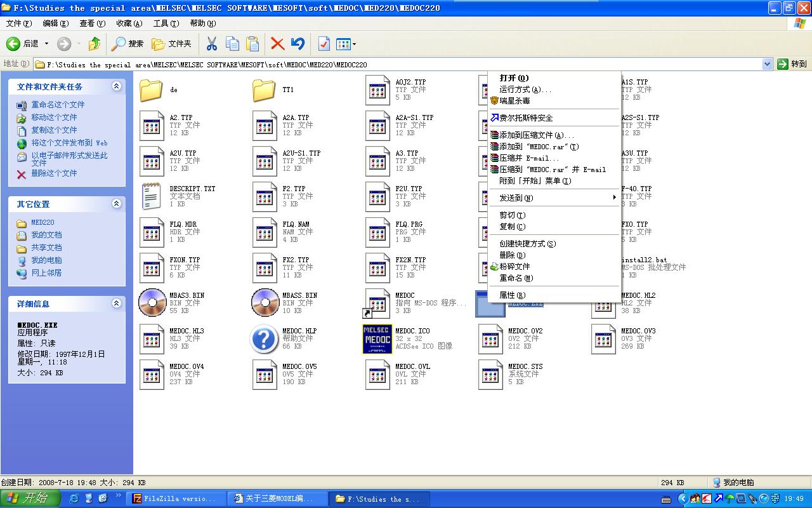Click the Paste clipboard icon in toolbar
This screenshot has width=812, height=508.
(x=252, y=44)
